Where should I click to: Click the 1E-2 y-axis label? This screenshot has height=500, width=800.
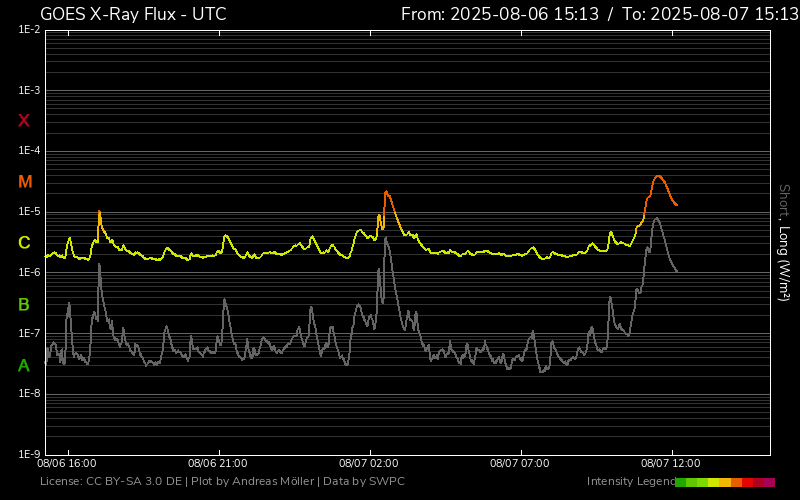click(x=29, y=30)
